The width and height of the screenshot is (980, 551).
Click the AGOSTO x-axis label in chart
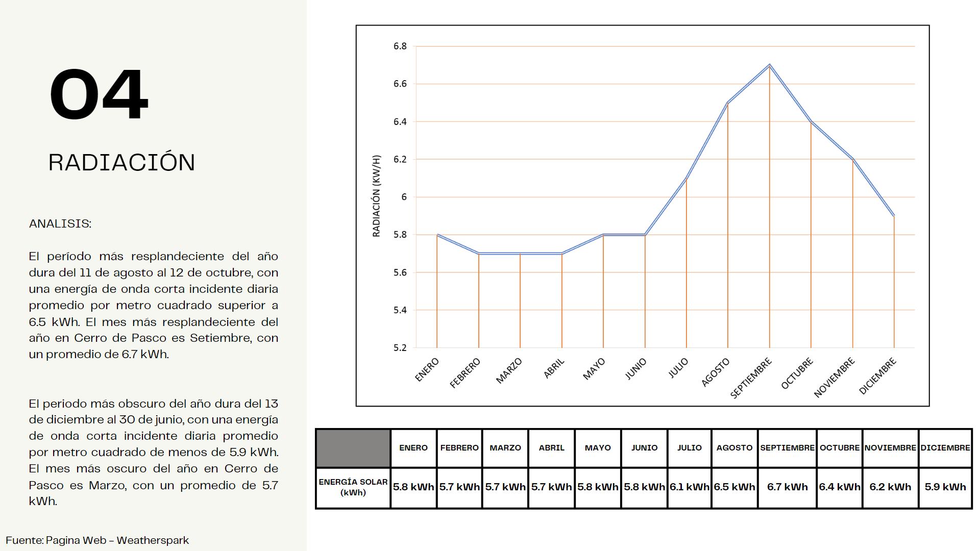(x=716, y=372)
